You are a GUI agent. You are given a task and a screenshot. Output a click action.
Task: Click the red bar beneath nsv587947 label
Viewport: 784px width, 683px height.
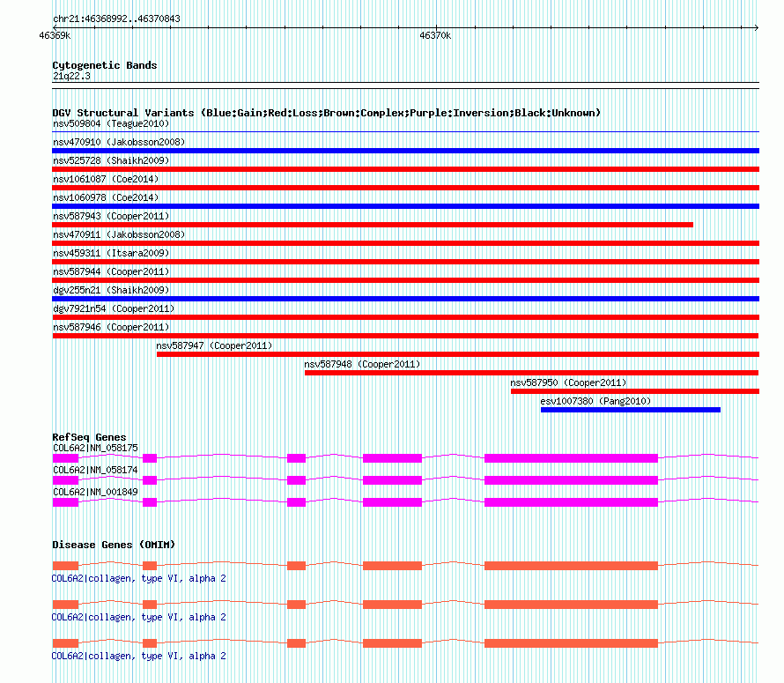tap(457, 354)
